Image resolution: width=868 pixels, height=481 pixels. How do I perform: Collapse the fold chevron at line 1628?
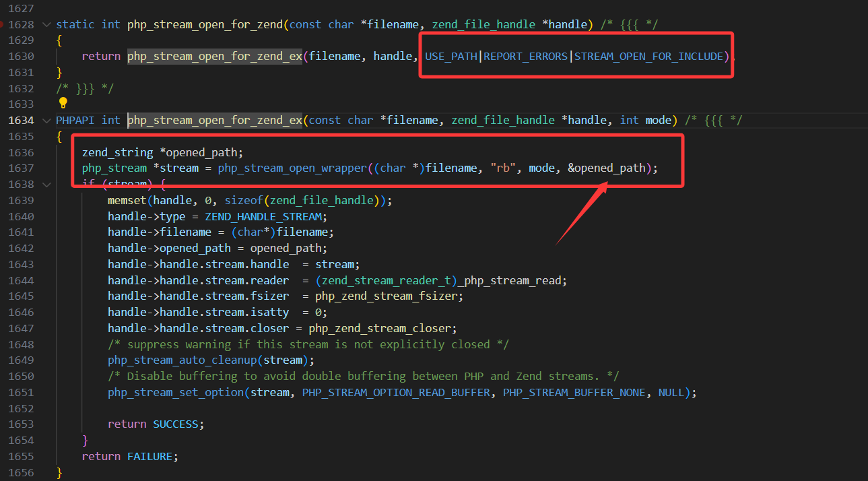pos(46,24)
